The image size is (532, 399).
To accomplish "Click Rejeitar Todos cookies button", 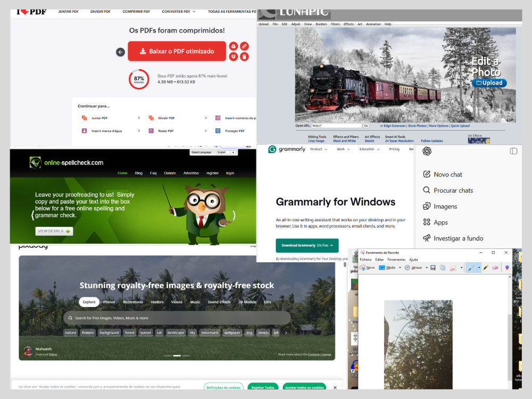I will click(263, 387).
